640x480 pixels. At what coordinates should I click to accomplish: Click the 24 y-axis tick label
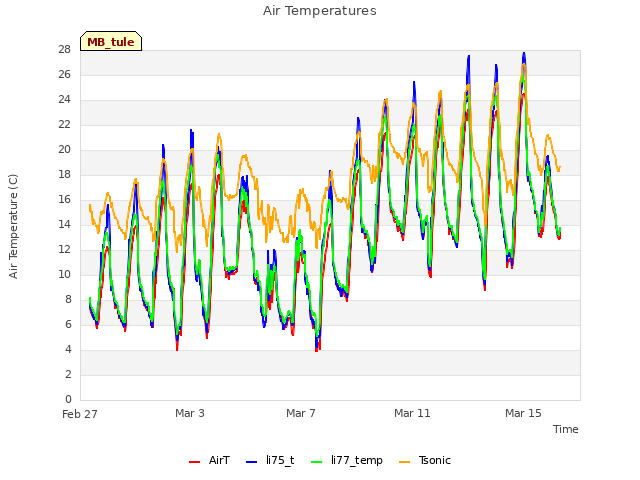coord(64,99)
